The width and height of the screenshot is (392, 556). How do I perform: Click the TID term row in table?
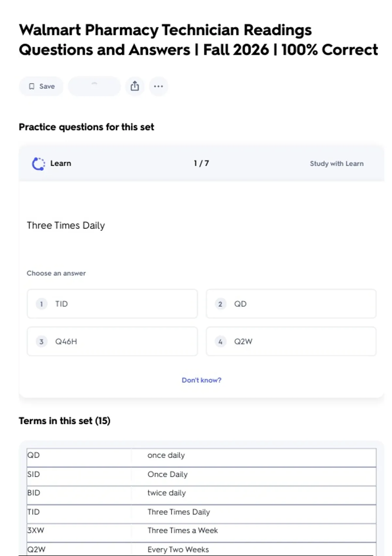click(x=201, y=512)
